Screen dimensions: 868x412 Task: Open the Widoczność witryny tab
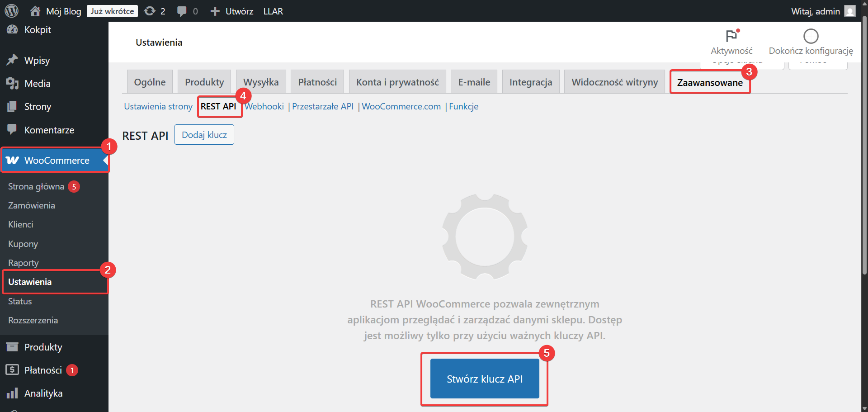[x=614, y=82]
